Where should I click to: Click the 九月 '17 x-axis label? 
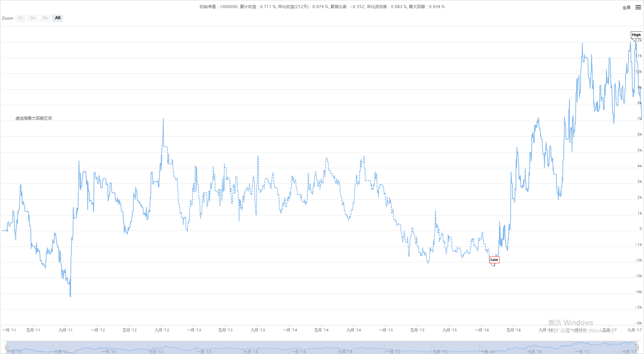pos(635,330)
